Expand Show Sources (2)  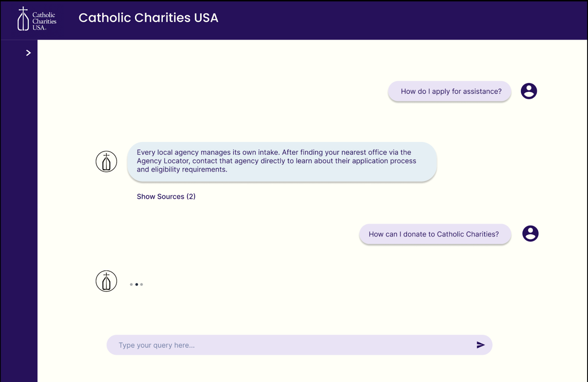point(166,197)
